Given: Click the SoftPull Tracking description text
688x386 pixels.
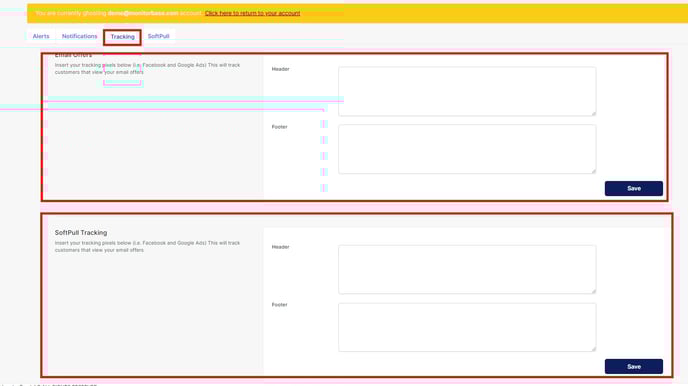Looking at the screenshot, I should (147, 247).
